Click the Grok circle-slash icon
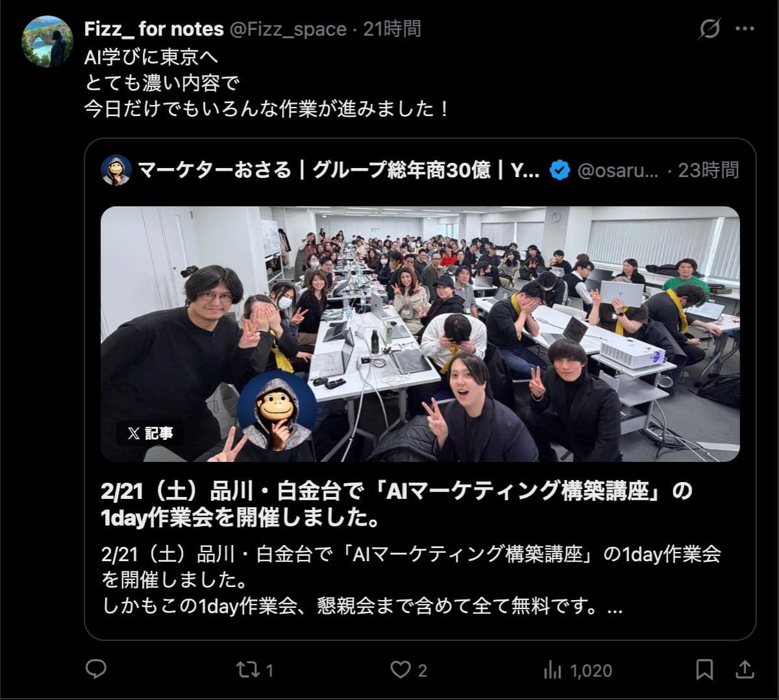The height and width of the screenshot is (700, 779). (710, 29)
